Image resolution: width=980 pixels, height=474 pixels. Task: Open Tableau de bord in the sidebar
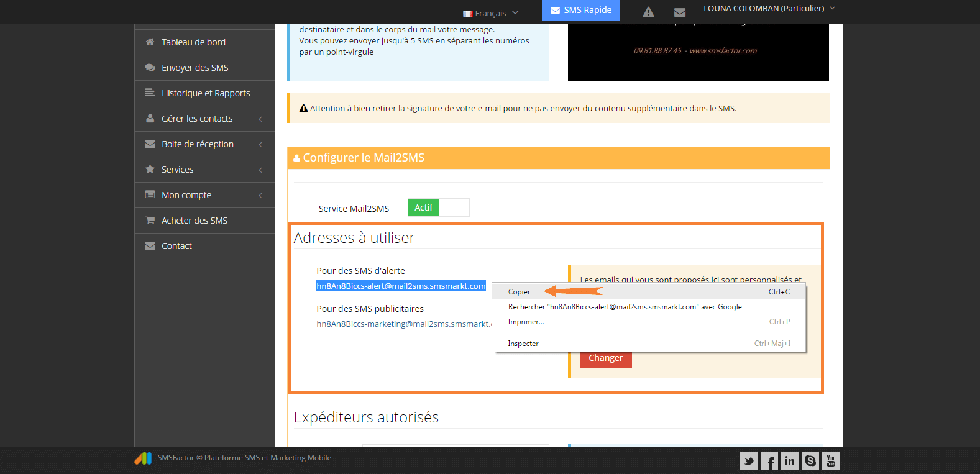coord(193,42)
